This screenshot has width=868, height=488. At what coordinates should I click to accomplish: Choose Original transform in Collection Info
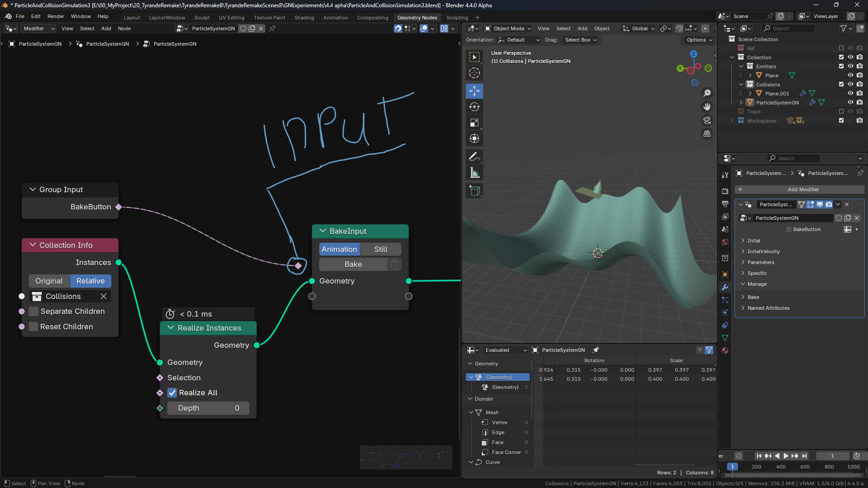click(x=49, y=281)
